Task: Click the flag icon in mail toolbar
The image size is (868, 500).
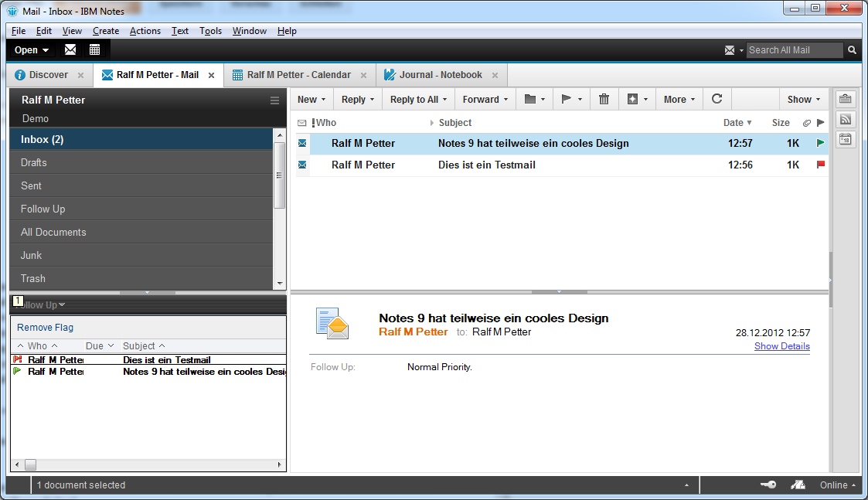Action: [x=567, y=99]
